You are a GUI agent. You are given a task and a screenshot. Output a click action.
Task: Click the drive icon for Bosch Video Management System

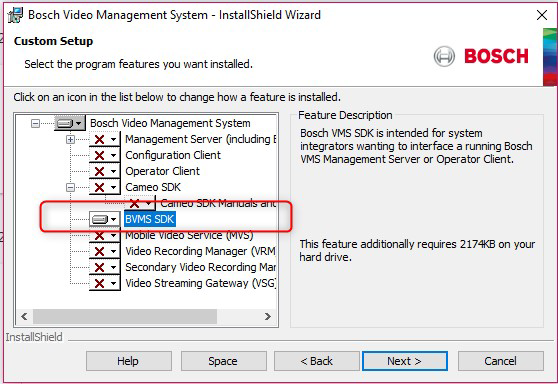click(65, 123)
